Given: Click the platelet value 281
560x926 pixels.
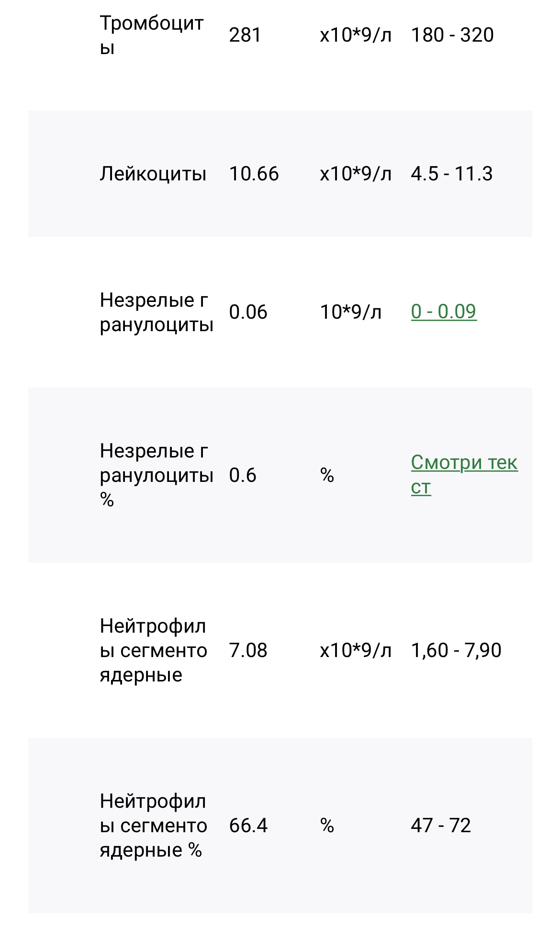Looking at the screenshot, I should (245, 35).
